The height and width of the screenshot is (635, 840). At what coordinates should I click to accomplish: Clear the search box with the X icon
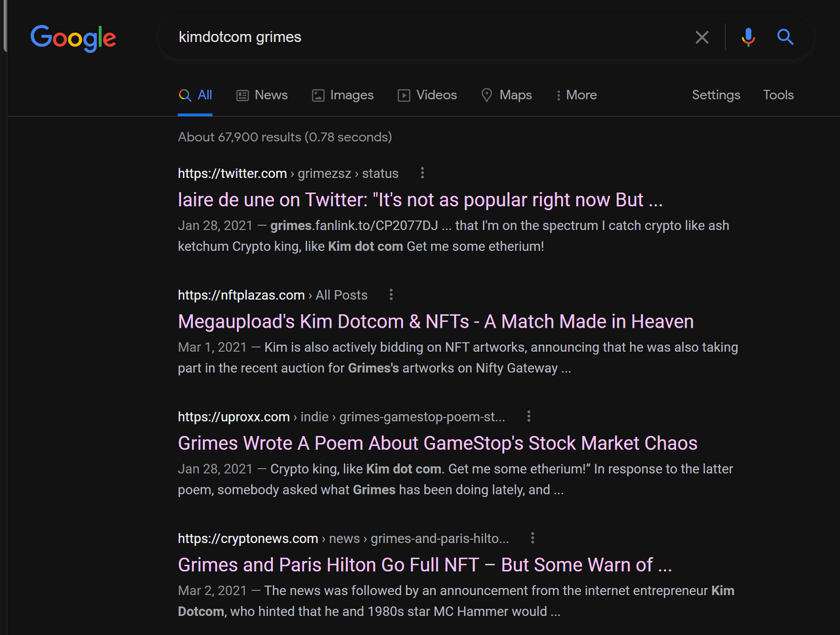(x=702, y=37)
